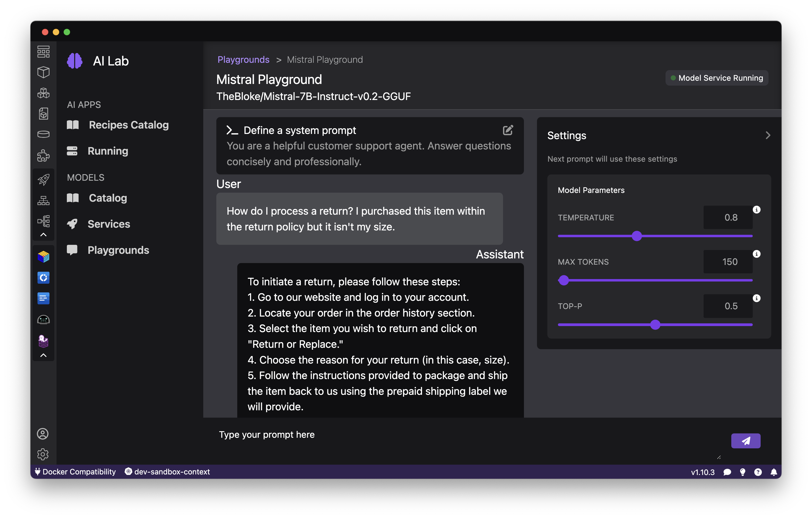The width and height of the screenshot is (812, 519).
Task: Click the AI Lab brain logo
Action: [74, 61]
